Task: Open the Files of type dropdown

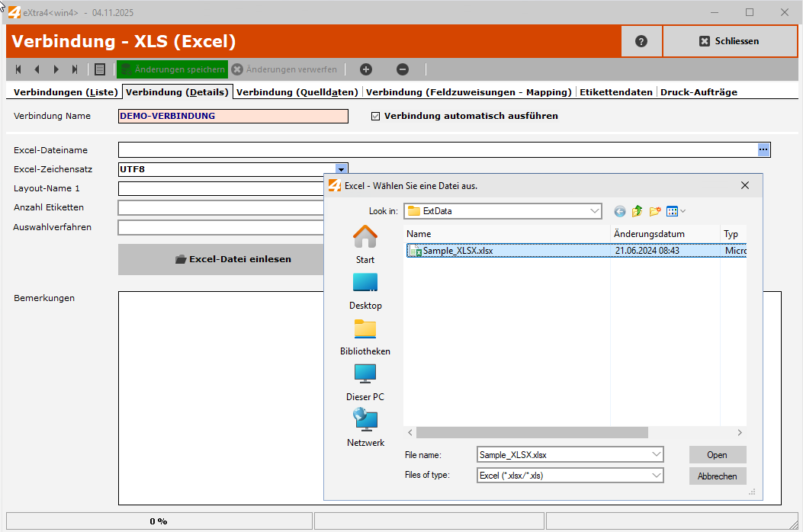Action: point(656,476)
